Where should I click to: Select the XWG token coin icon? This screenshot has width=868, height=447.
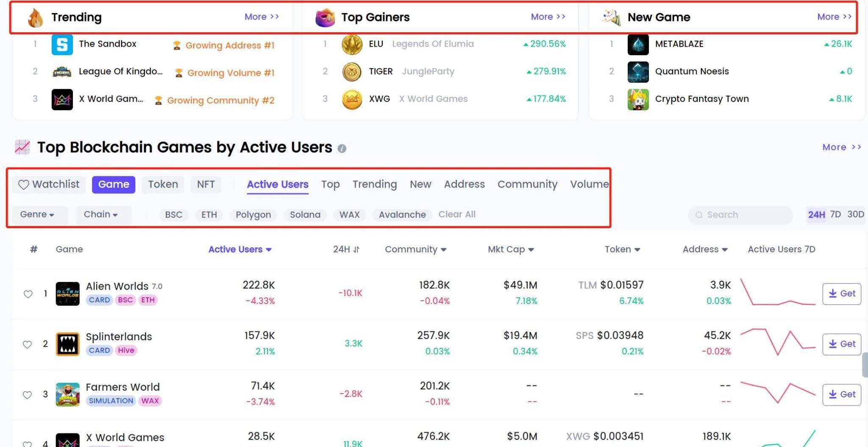[352, 99]
